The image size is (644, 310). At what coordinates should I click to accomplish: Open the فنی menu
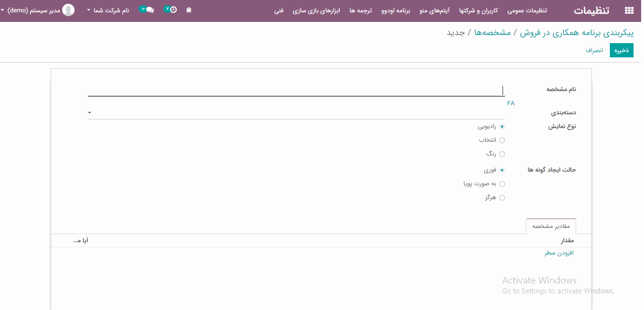click(279, 10)
